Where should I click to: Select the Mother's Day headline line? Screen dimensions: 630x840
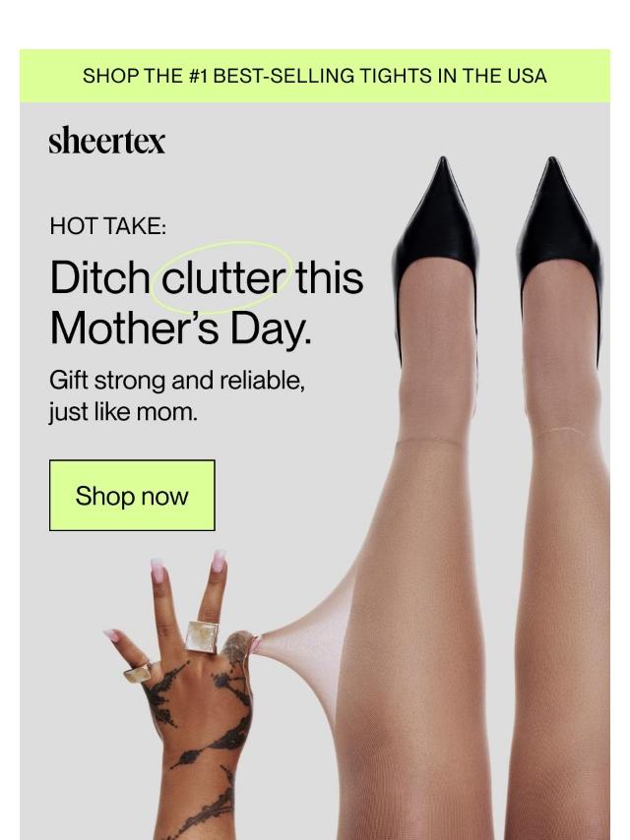[x=181, y=329]
